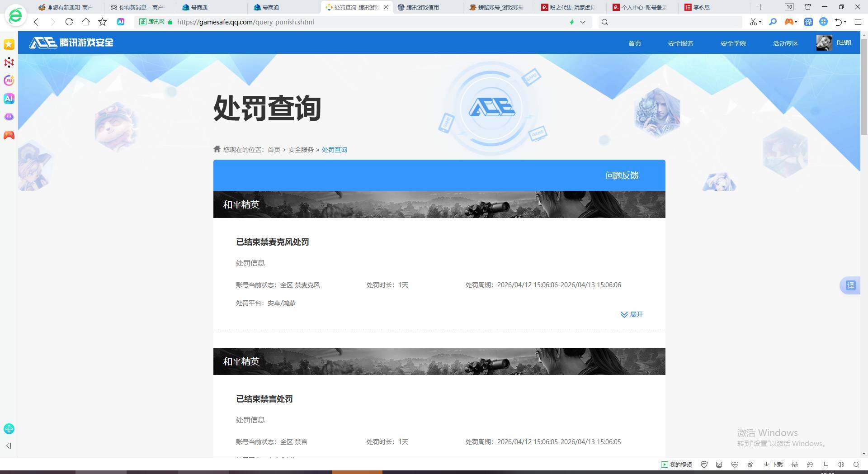Open the orange gamepad games icon

pos(788,22)
